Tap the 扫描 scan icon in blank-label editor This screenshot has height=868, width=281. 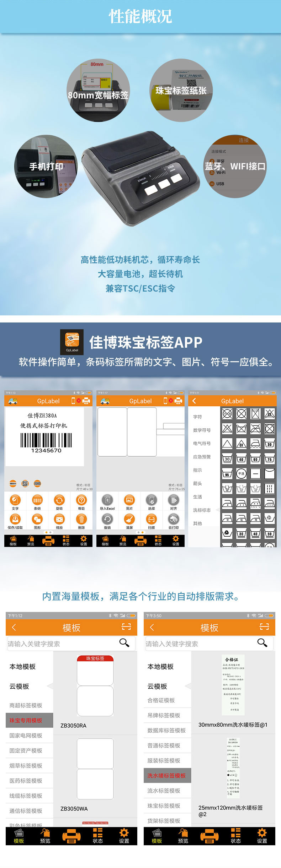pos(152,520)
